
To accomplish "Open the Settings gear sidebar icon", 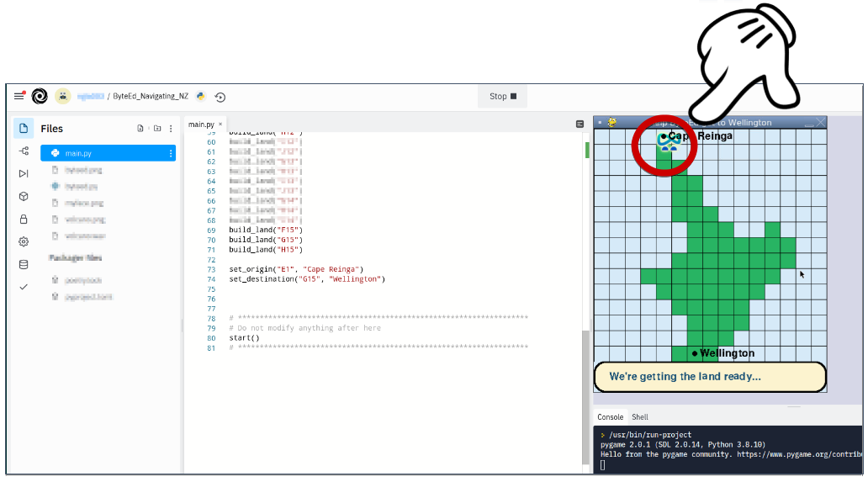I will (24, 241).
